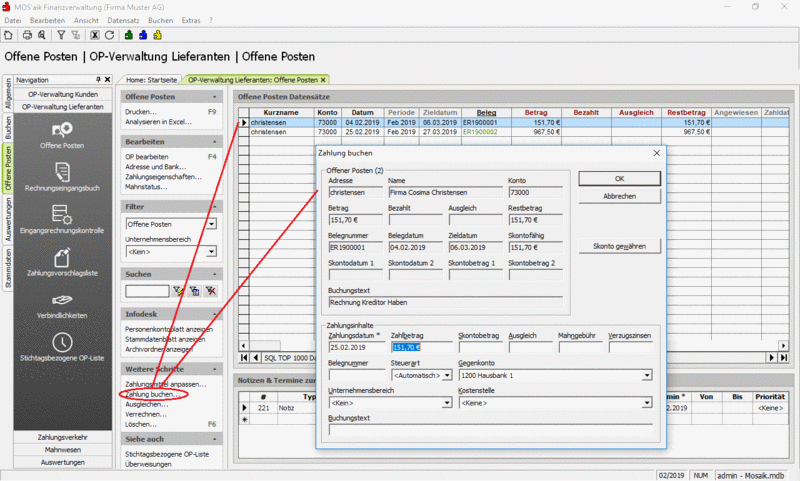
Task: Collapse the Bearbeiten panel section
Action: (x=214, y=141)
